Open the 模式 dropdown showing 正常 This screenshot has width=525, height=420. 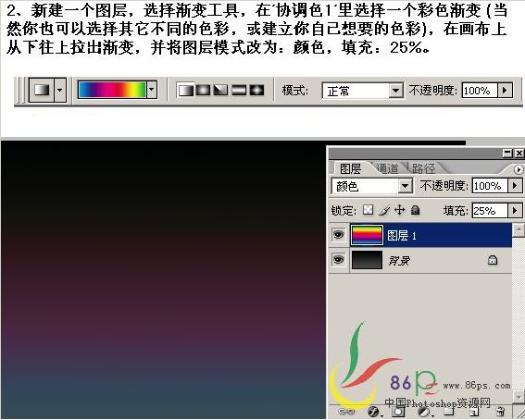pos(362,91)
